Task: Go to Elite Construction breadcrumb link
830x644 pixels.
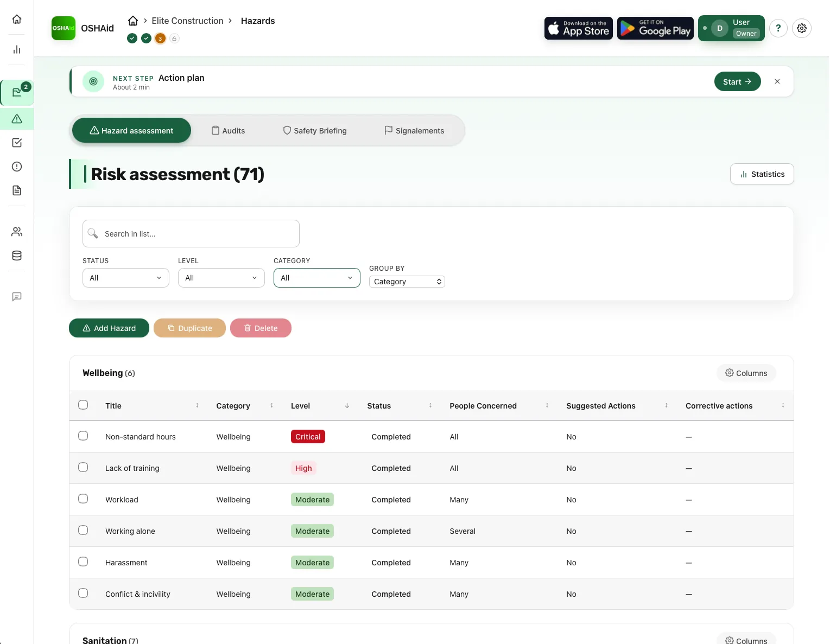Action: tap(188, 21)
